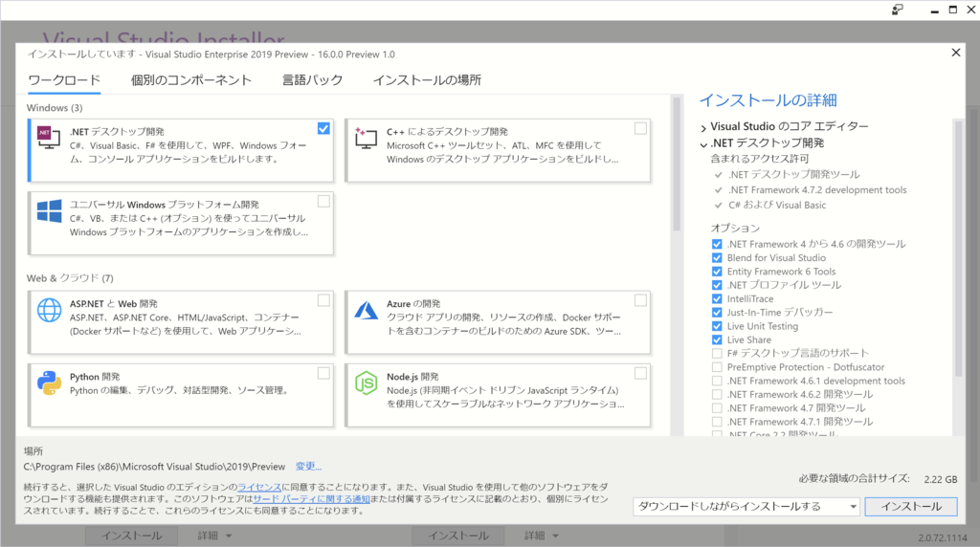The width and height of the screenshot is (980, 547).
Task: Expand Visual Studio のコア エディター section
Action: click(703, 127)
